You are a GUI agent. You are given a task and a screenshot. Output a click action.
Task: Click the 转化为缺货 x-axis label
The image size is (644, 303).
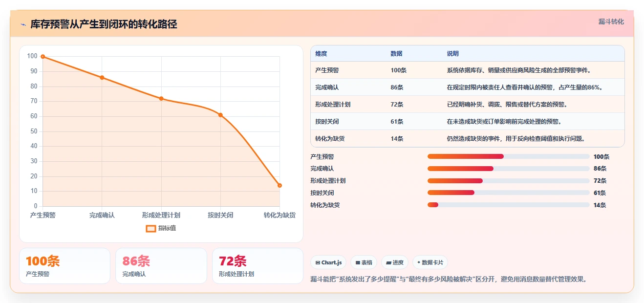click(x=279, y=215)
